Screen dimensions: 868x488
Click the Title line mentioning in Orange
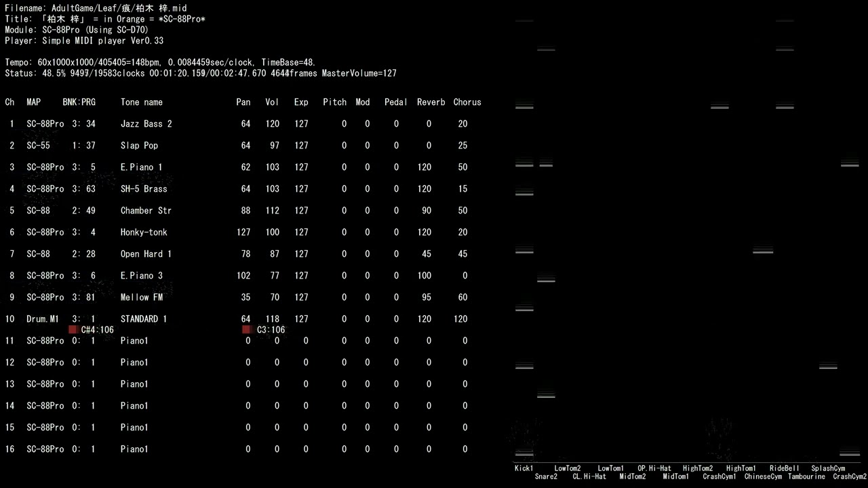(x=105, y=19)
